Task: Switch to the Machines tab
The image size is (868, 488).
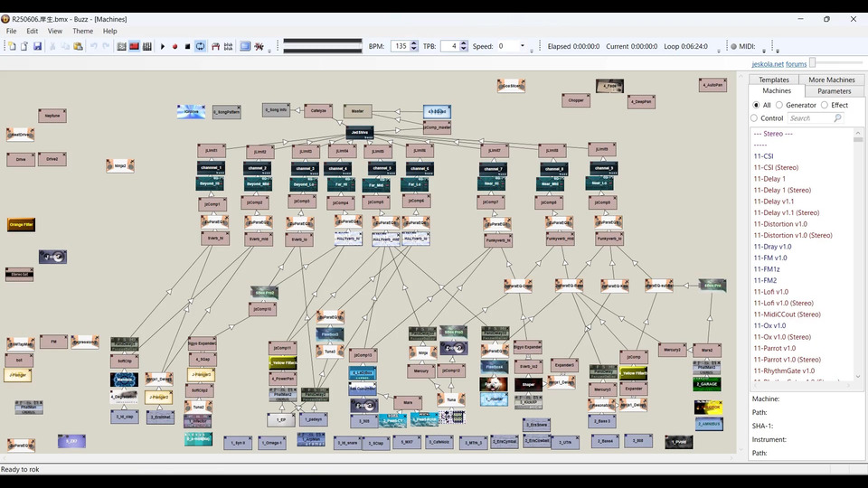Action: (x=777, y=90)
